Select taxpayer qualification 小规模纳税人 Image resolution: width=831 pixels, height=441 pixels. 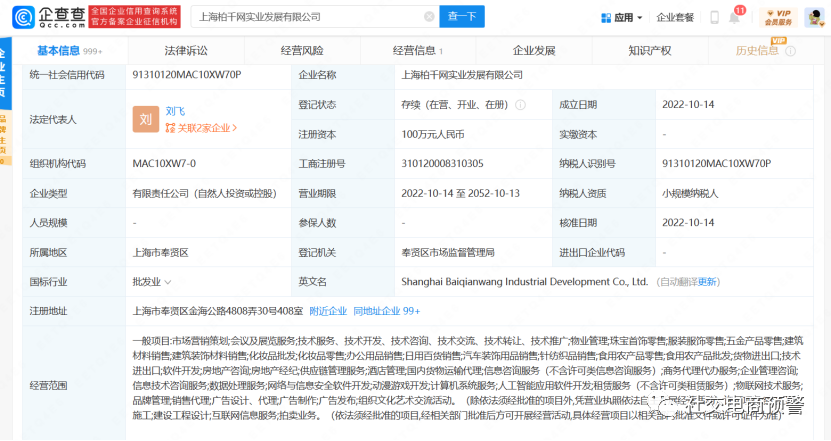click(x=690, y=193)
